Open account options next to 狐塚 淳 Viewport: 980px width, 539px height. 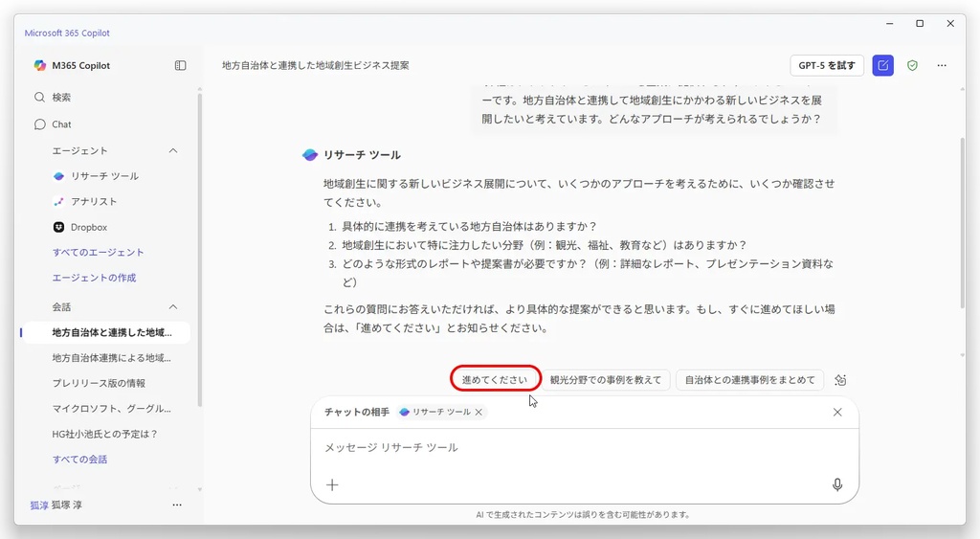tap(177, 505)
